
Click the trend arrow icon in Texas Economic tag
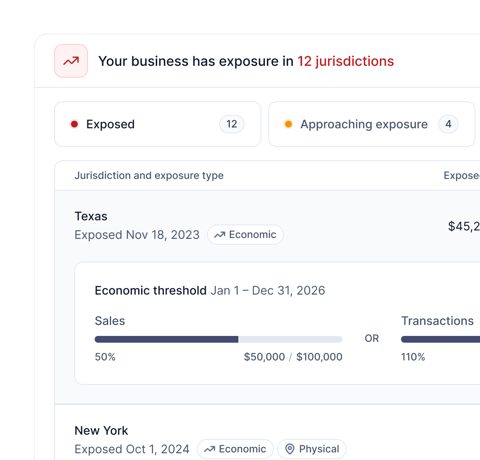[220, 235]
